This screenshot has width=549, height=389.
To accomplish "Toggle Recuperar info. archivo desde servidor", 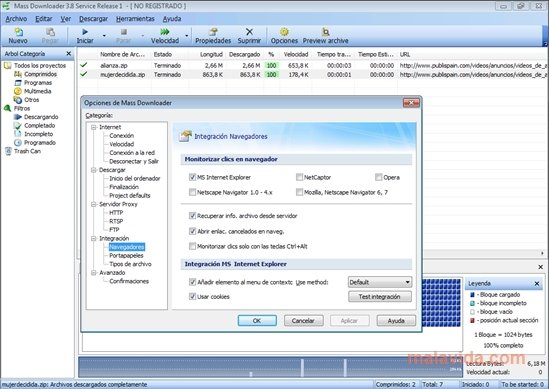I will tap(192, 216).
